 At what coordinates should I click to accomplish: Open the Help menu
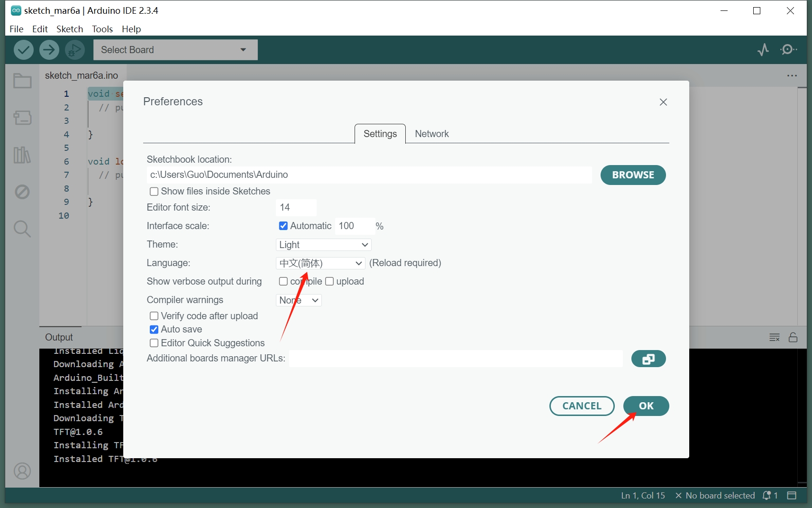pyautogui.click(x=131, y=29)
